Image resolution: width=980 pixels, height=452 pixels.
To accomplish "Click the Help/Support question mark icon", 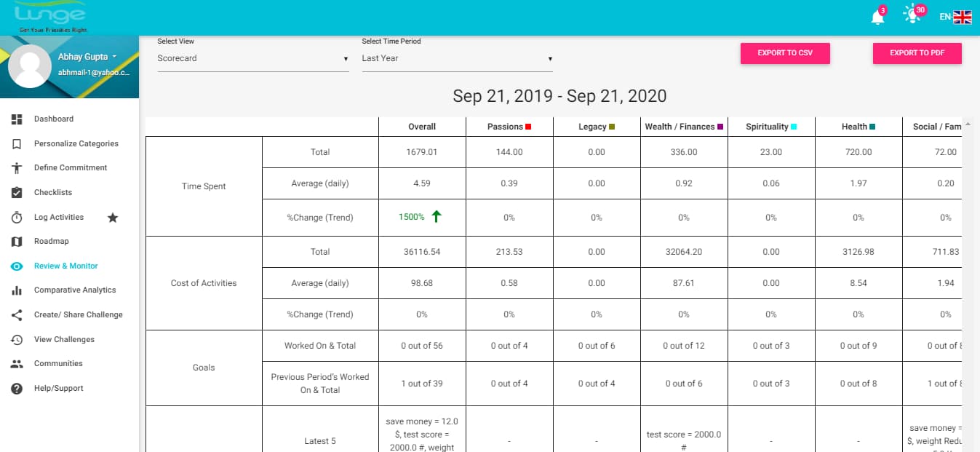I will pyautogui.click(x=17, y=389).
